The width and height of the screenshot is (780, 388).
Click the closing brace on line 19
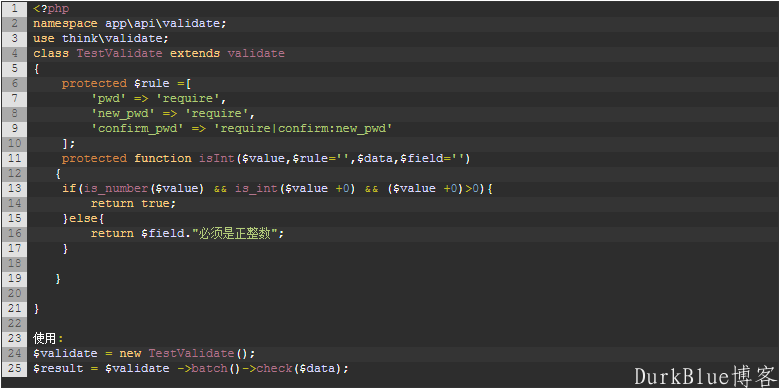[x=58, y=279]
